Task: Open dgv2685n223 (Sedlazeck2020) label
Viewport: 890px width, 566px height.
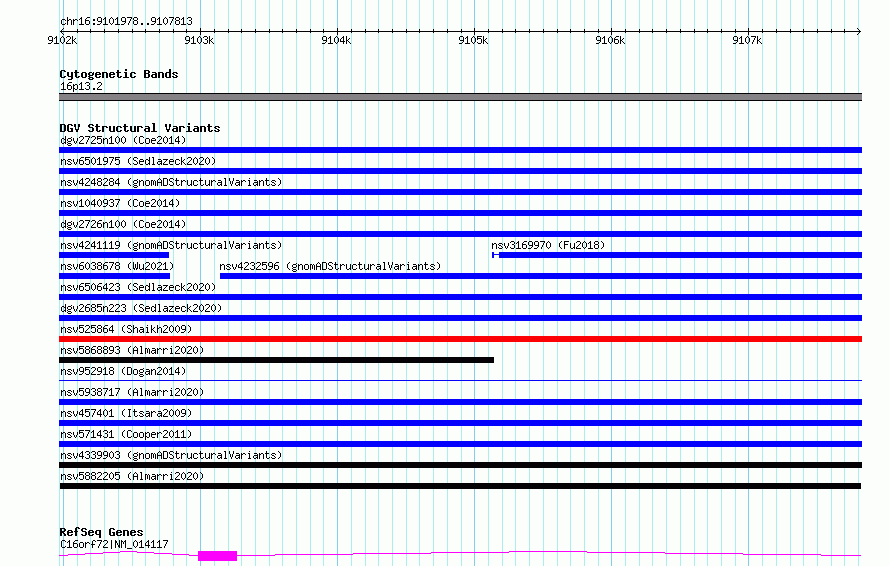Action: tap(141, 308)
